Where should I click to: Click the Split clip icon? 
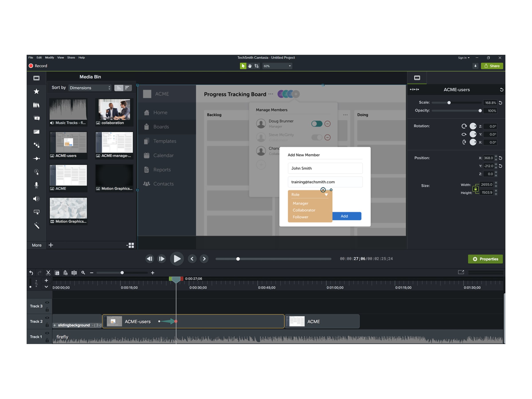coord(74,273)
